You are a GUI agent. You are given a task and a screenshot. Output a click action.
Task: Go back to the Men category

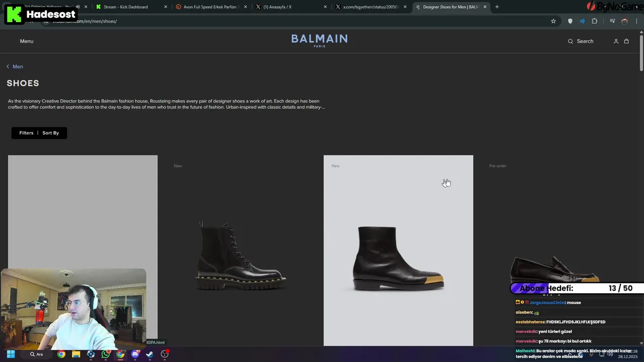coord(15,66)
